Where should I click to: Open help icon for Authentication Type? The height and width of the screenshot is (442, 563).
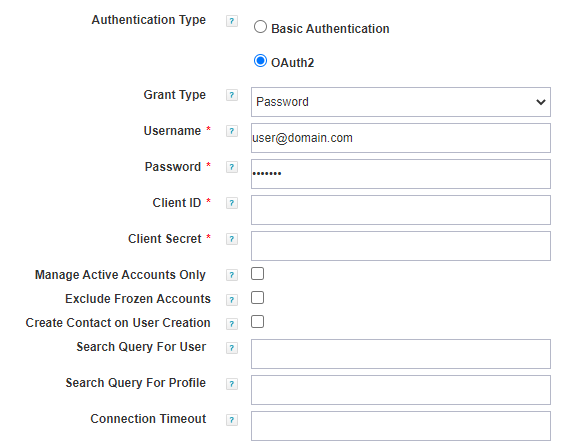(x=232, y=21)
